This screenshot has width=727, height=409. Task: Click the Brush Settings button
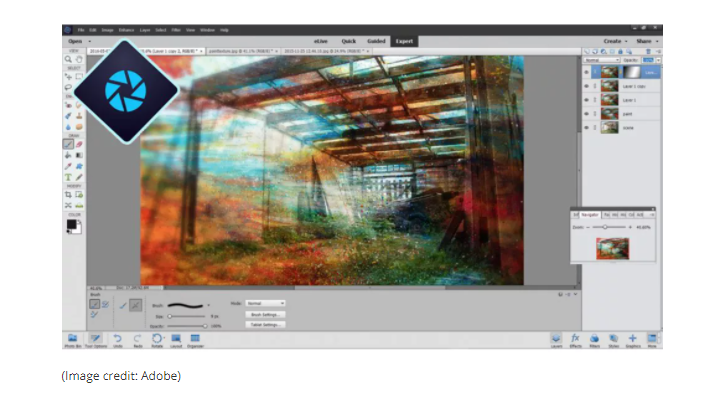265,314
